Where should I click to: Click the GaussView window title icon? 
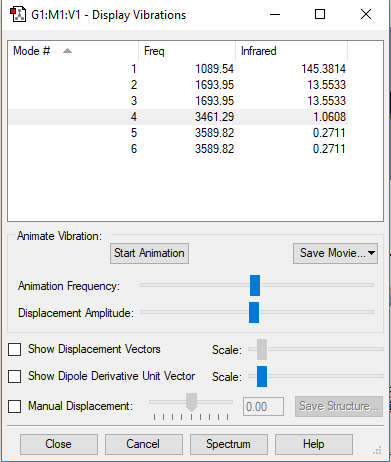tap(18, 15)
